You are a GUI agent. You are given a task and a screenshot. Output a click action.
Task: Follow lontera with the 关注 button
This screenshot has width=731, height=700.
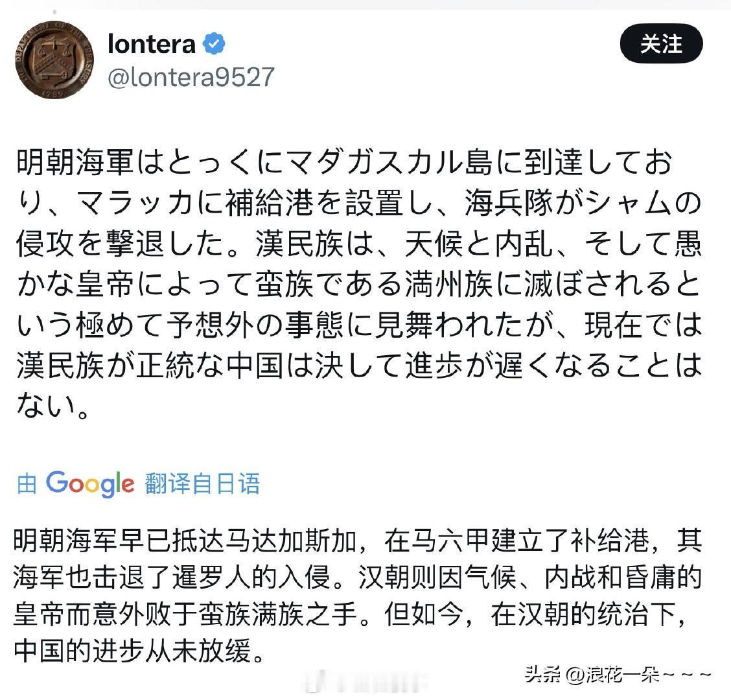(661, 44)
